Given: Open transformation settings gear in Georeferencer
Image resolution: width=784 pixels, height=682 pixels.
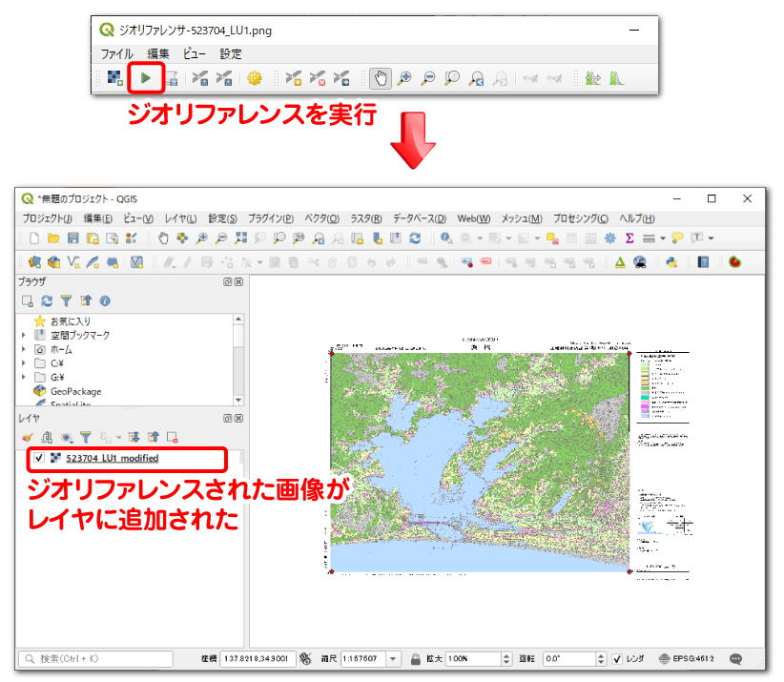Looking at the screenshot, I should pyautogui.click(x=255, y=78).
